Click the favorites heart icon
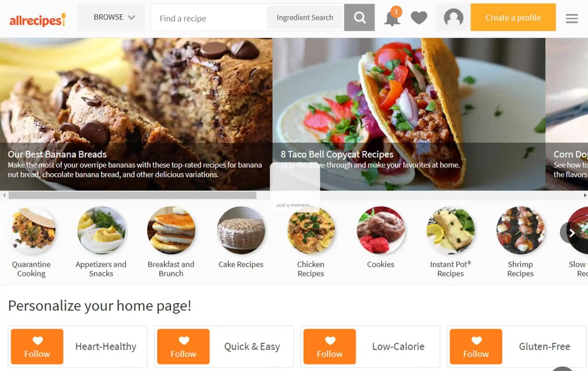 pyautogui.click(x=419, y=18)
